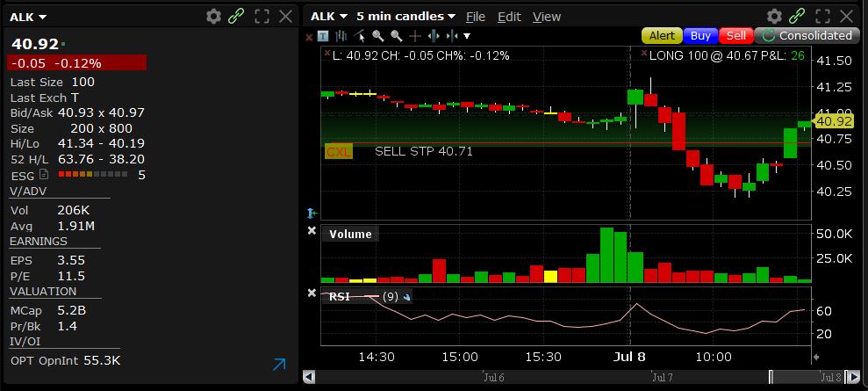This screenshot has width=868, height=391.
Task: Click the Volume indicator label
Action: click(350, 235)
